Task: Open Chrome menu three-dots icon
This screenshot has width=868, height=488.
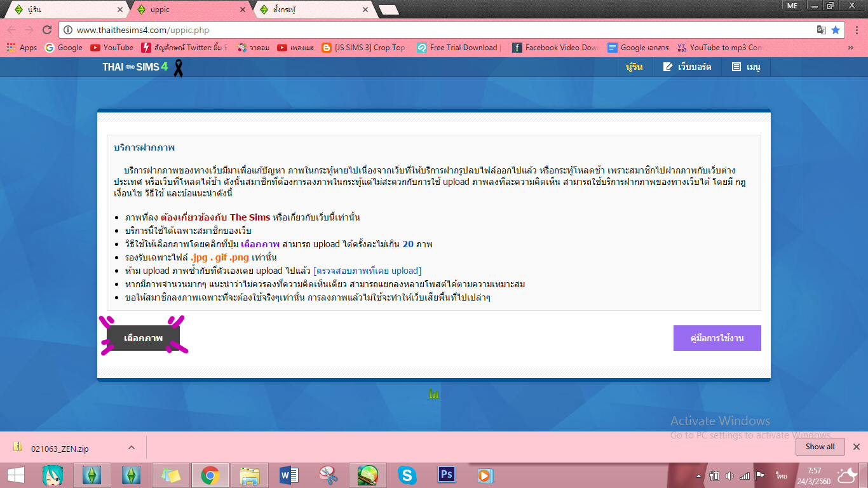Action: pos(856,30)
